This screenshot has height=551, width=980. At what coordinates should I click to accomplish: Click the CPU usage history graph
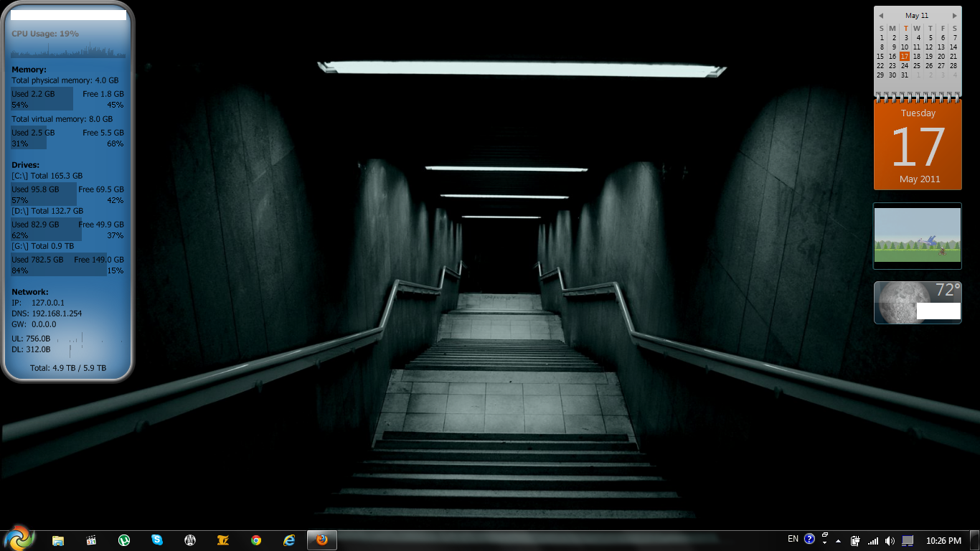pyautogui.click(x=68, y=51)
